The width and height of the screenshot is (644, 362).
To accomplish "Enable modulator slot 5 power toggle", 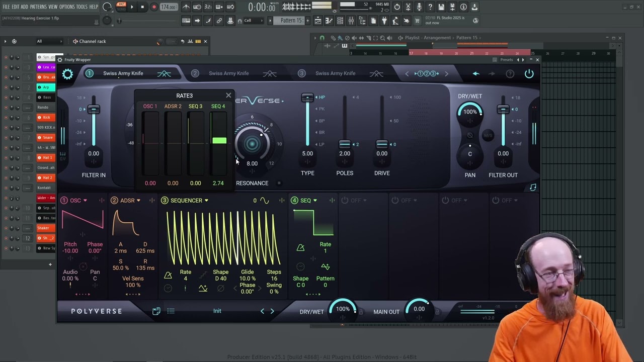I will coord(345,201).
